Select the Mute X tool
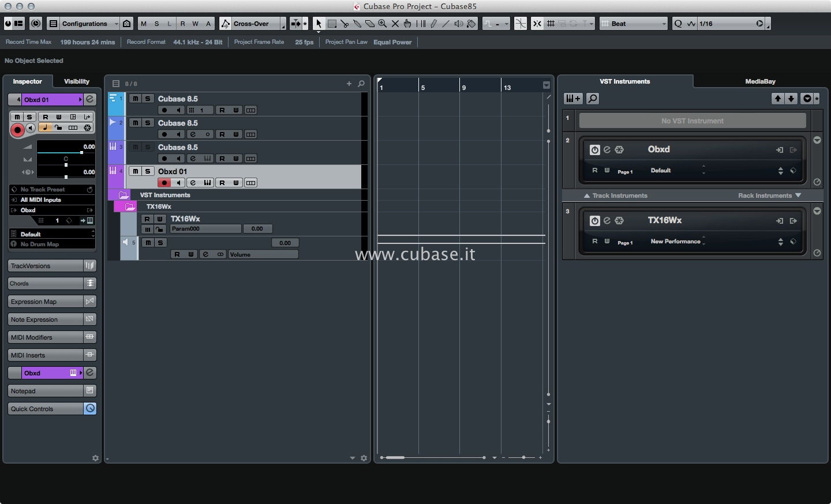 point(395,24)
